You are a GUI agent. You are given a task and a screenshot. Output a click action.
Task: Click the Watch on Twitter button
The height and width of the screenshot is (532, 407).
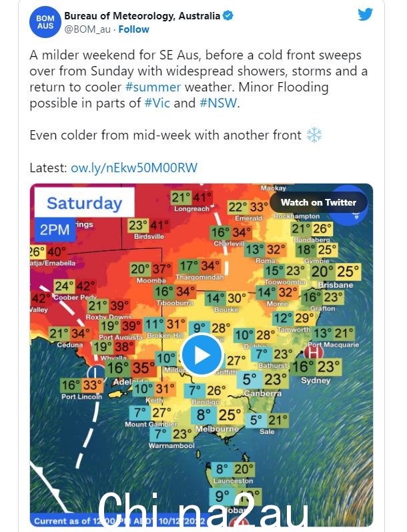point(318,202)
